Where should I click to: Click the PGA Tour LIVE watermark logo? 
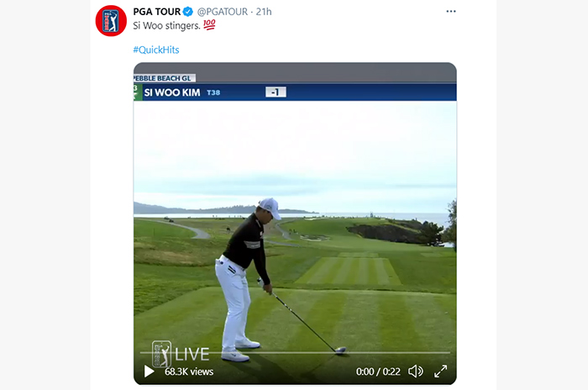(x=181, y=354)
